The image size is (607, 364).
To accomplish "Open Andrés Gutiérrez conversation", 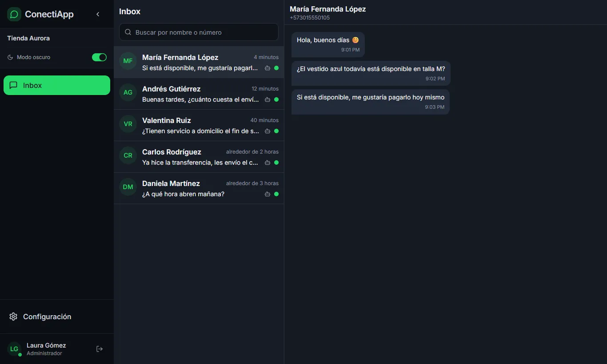I will pos(199,94).
